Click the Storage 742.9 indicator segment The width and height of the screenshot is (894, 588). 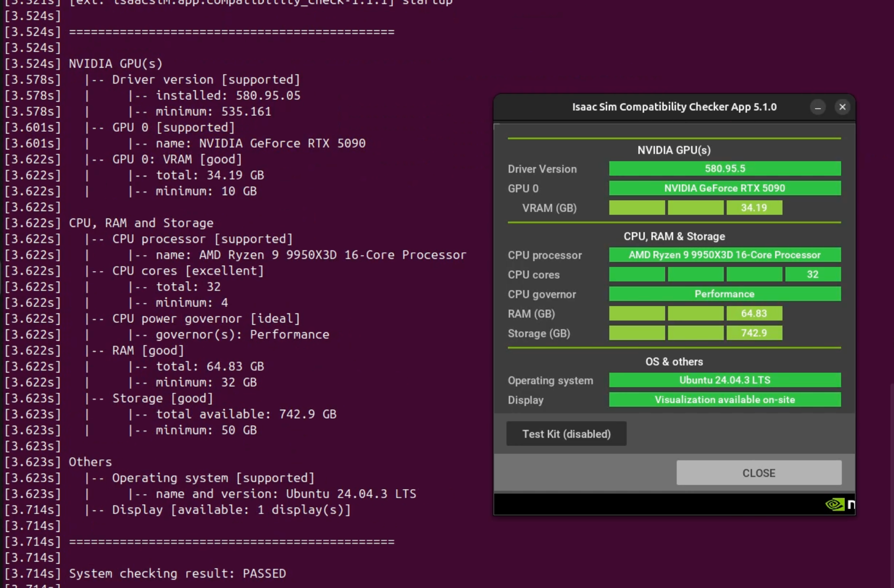click(x=754, y=333)
